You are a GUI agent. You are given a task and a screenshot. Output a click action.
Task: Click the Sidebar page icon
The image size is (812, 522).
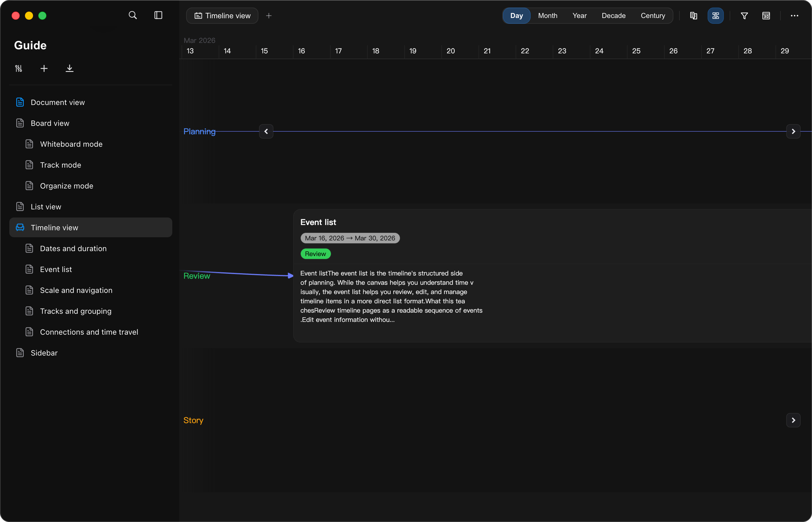(x=20, y=353)
